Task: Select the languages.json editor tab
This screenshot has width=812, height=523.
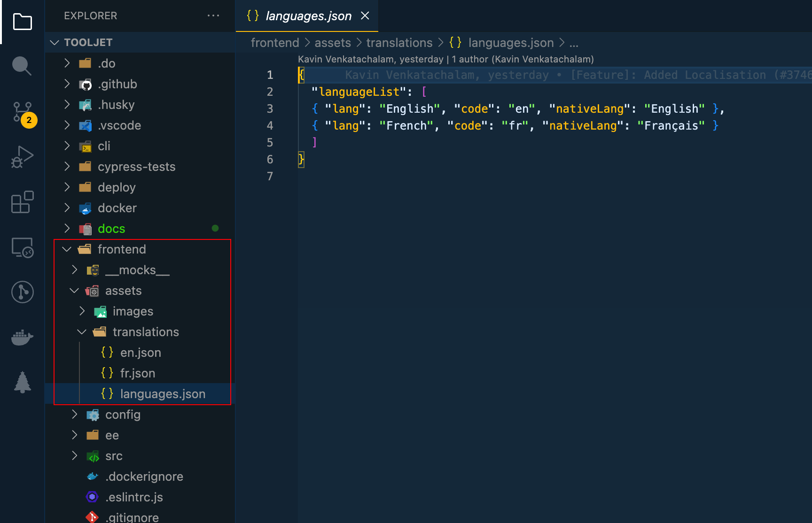Action: 308,16
